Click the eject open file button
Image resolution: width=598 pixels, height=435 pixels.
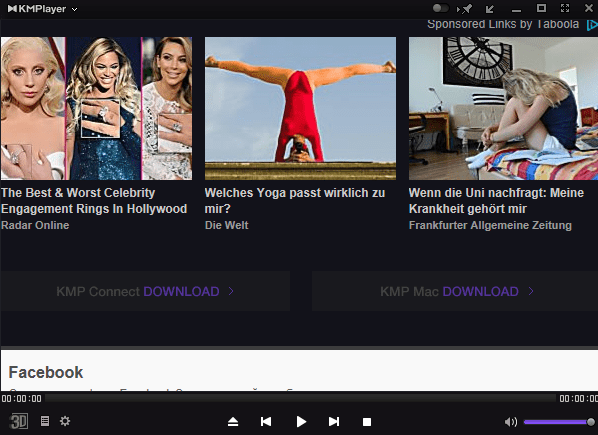(233, 422)
